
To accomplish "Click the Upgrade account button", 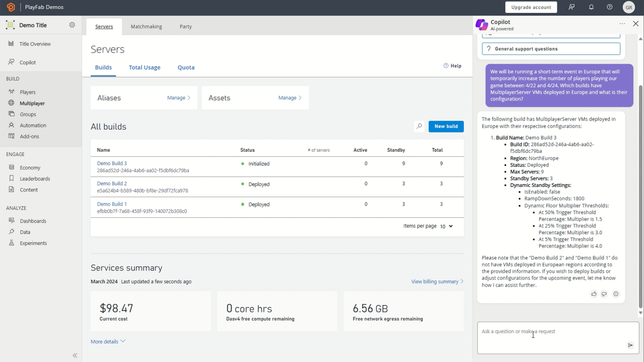I will click(x=531, y=7).
